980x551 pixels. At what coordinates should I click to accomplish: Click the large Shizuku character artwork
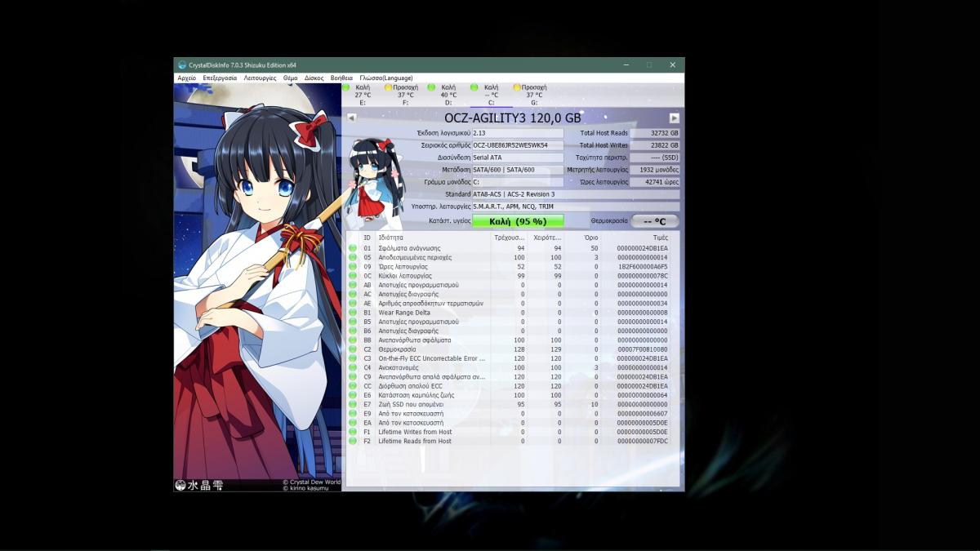pyautogui.click(x=257, y=286)
